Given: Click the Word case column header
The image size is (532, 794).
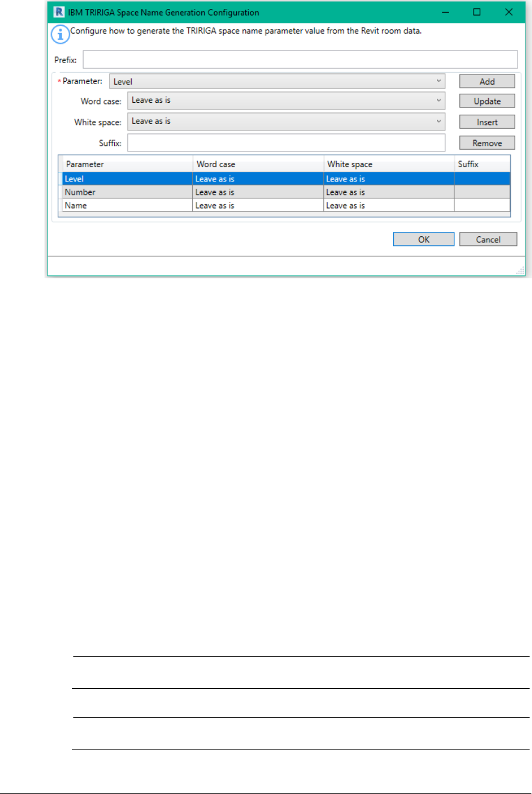Looking at the screenshot, I should point(258,163).
